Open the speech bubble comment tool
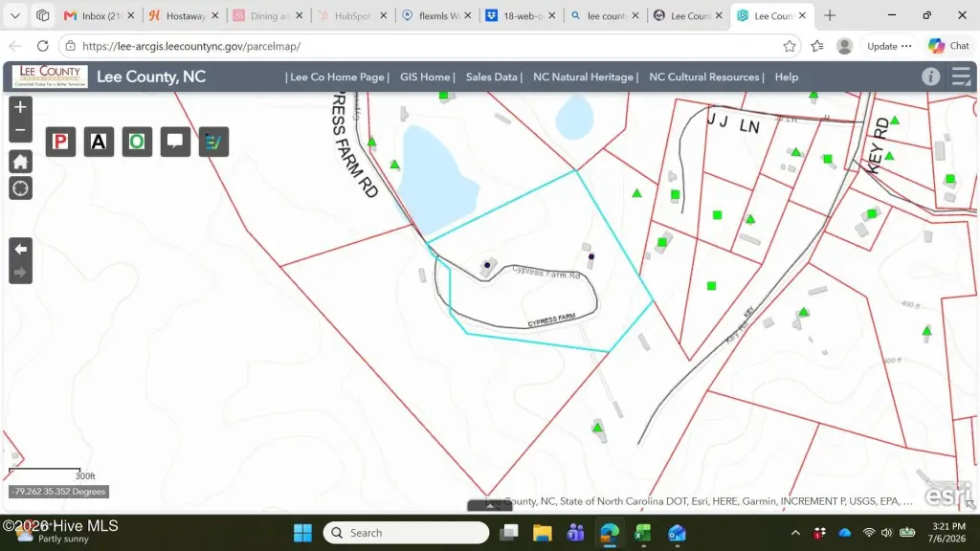980x551 pixels. pyautogui.click(x=175, y=142)
